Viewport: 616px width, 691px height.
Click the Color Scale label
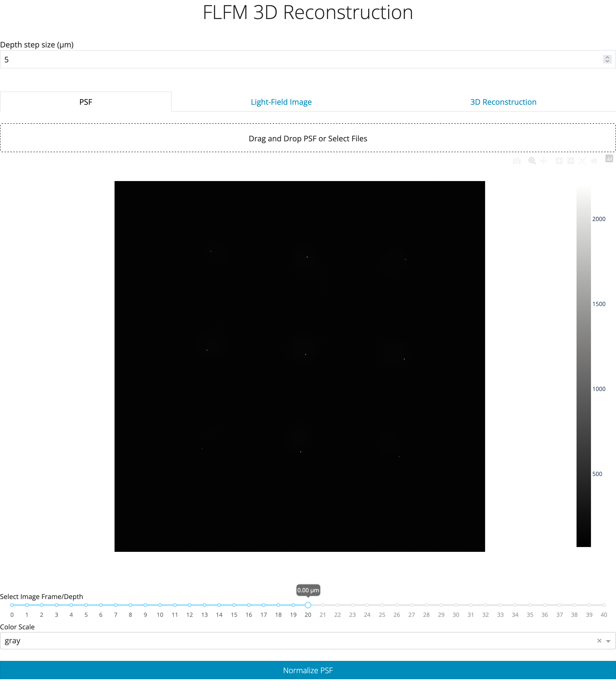[x=17, y=627]
